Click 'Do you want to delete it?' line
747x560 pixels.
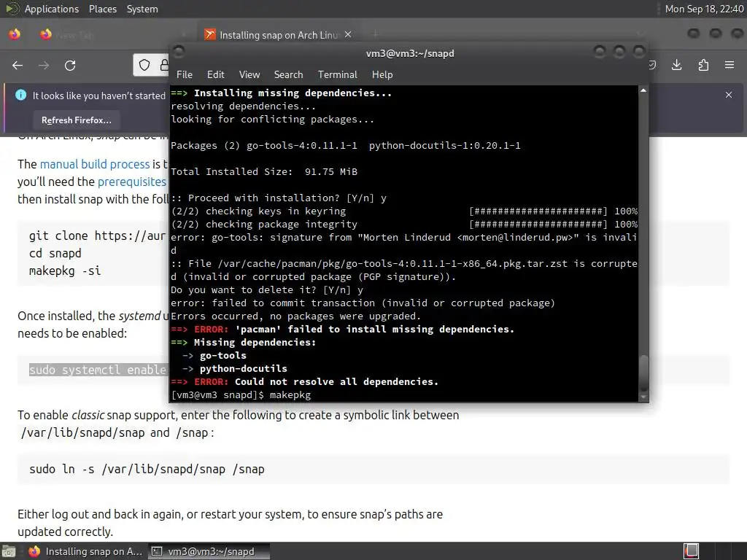tap(267, 289)
